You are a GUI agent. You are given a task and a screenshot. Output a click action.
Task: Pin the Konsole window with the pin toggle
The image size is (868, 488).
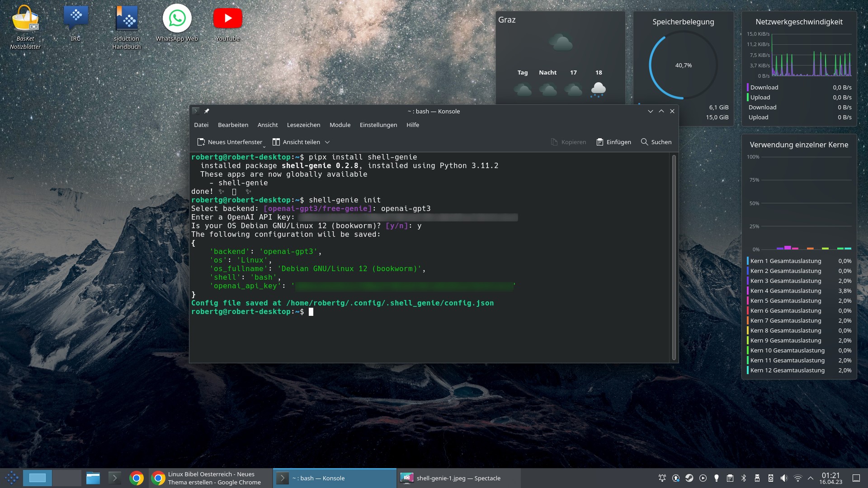click(x=207, y=111)
